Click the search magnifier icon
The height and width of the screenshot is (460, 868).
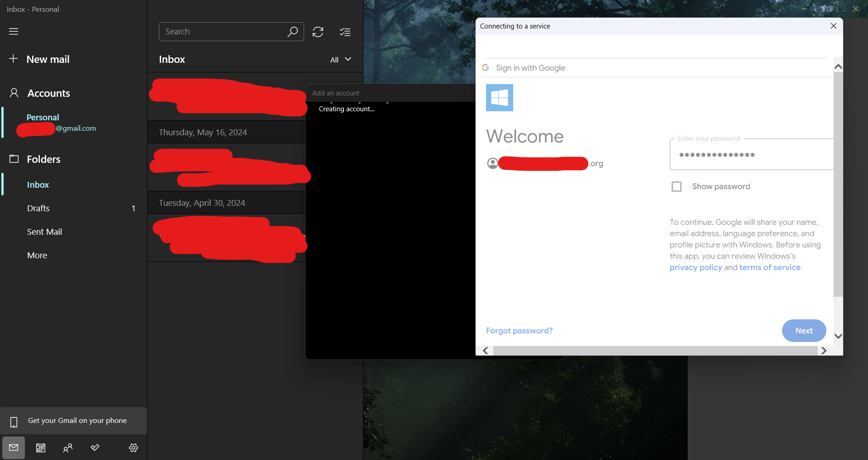pos(293,32)
